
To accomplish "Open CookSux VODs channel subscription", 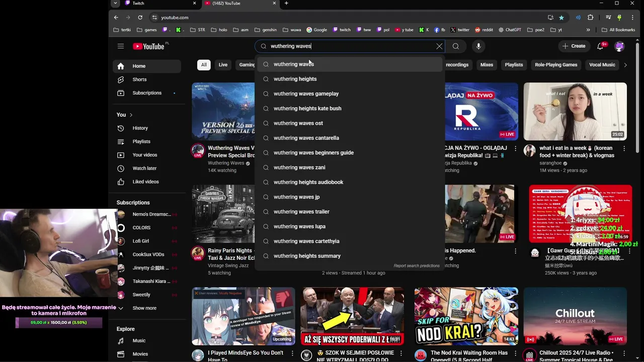I will pos(146,254).
